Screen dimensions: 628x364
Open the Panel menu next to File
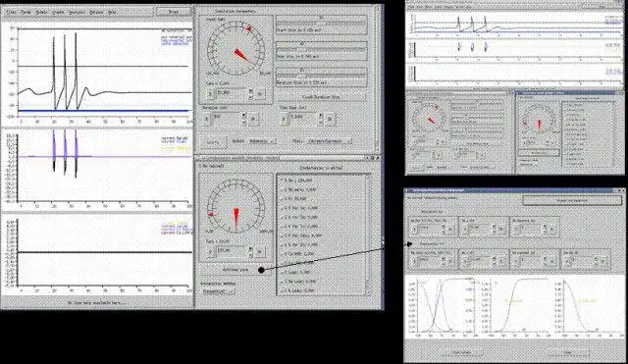click(26, 13)
